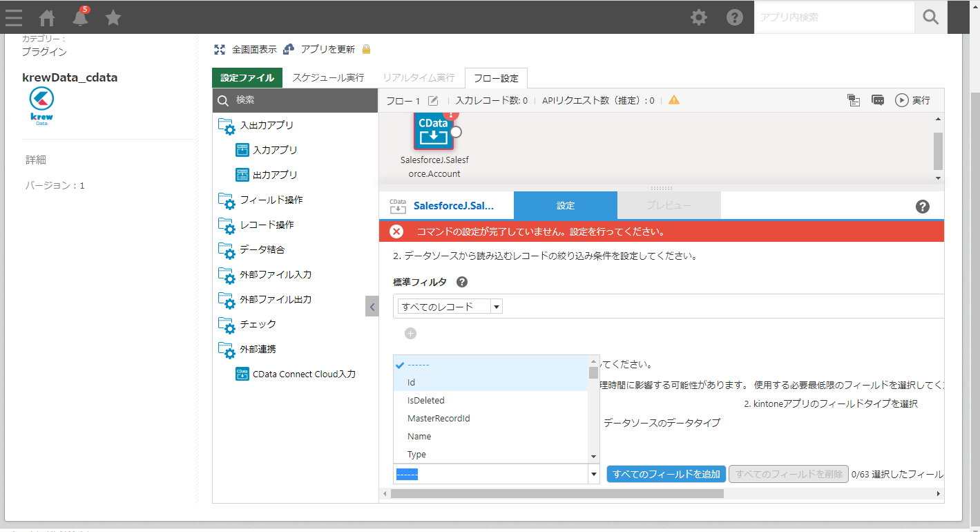
Task: Select the CData input node
Action: (x=434, y=131)
